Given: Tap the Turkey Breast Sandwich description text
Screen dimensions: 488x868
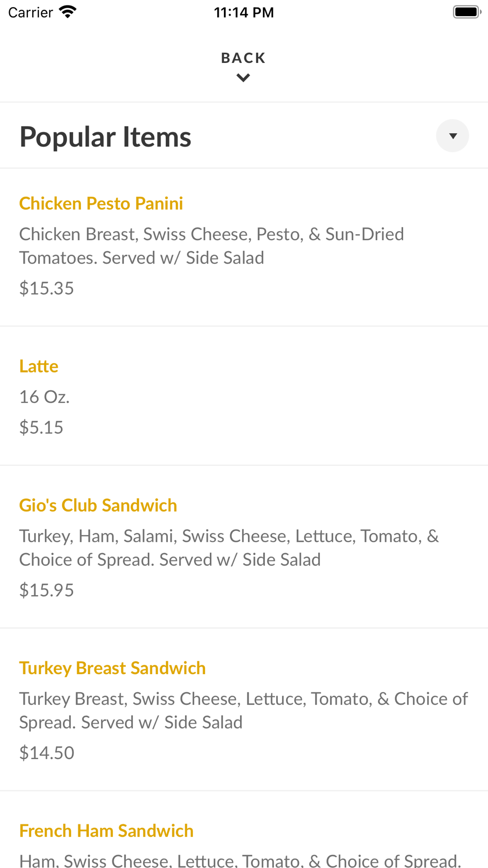Looking at the screenshot, I should point(244,710).
